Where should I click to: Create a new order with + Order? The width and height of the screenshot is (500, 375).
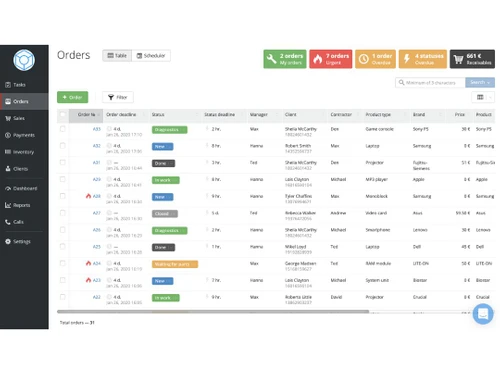point(72,97)
